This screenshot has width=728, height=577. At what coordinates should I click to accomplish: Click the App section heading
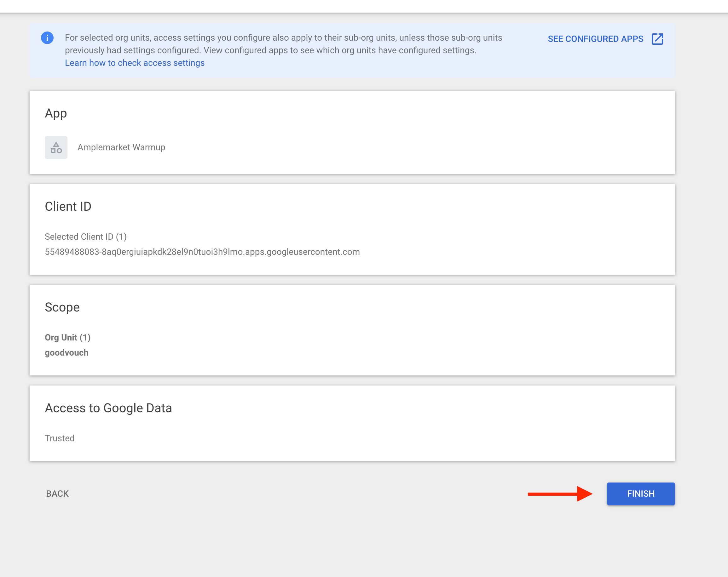56,113
